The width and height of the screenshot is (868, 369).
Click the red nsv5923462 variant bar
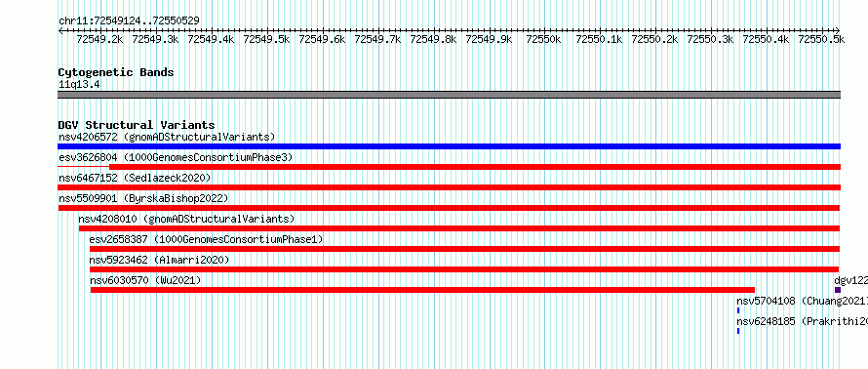(x=464, y=269)
